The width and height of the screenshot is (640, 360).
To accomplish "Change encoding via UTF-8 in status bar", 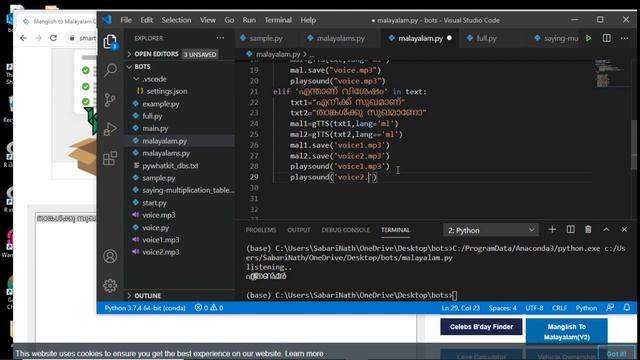I will (534, 308).
